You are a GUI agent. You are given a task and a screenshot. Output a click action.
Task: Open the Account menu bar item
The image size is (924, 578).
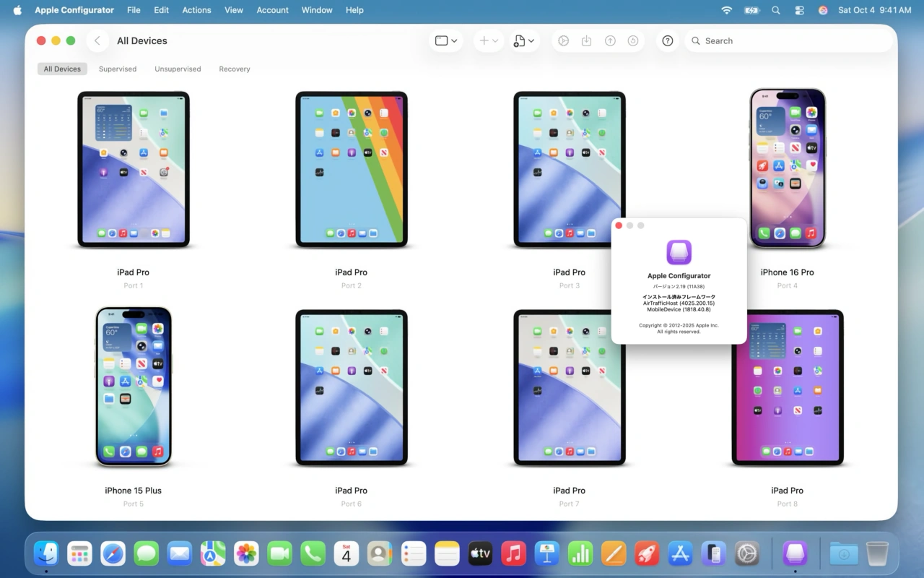pos(272,10)
